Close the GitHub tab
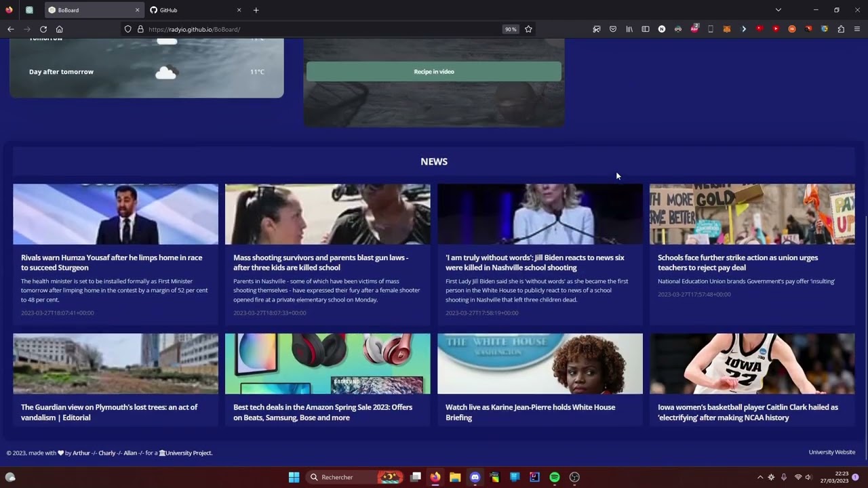The width and height of the screenshot is (868, 488). (239, 10)
